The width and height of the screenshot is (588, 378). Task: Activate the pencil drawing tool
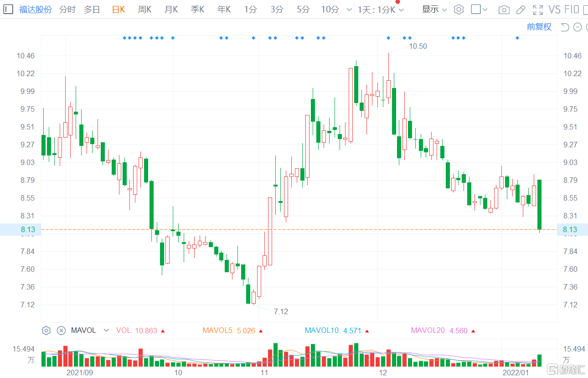pyautogui.click(x=521, y=10)
